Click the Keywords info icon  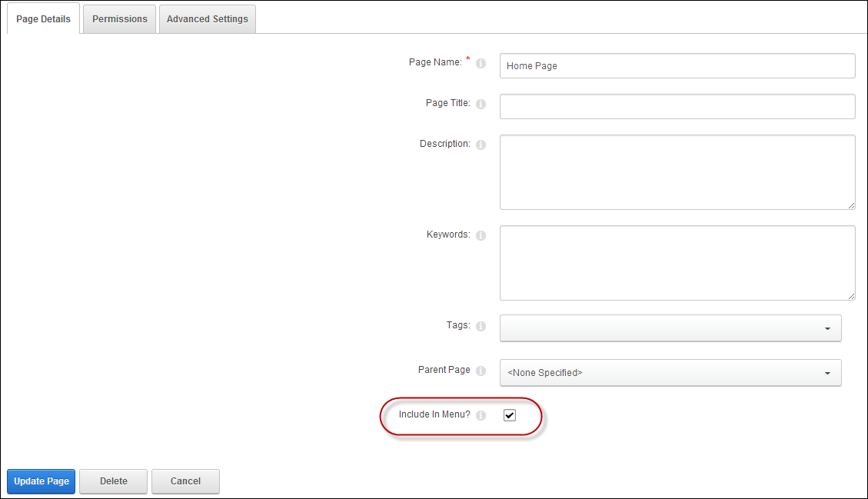[x=481, y=235]
